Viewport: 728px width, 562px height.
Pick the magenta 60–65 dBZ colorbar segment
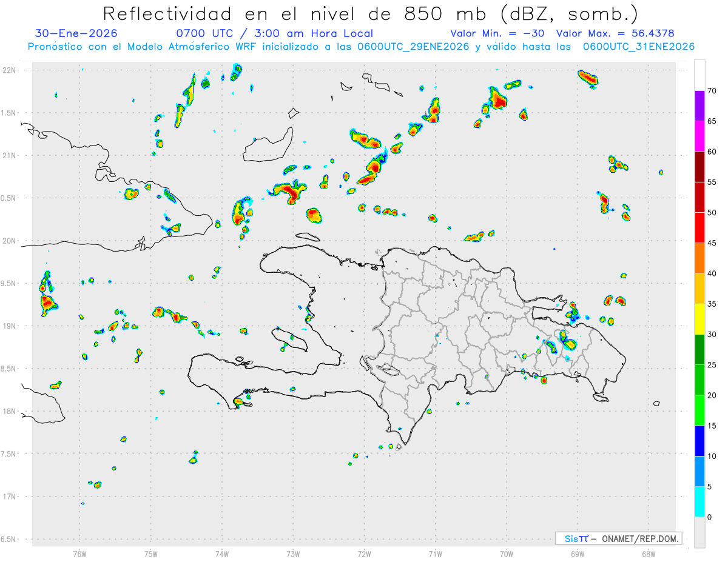(699, 136)
